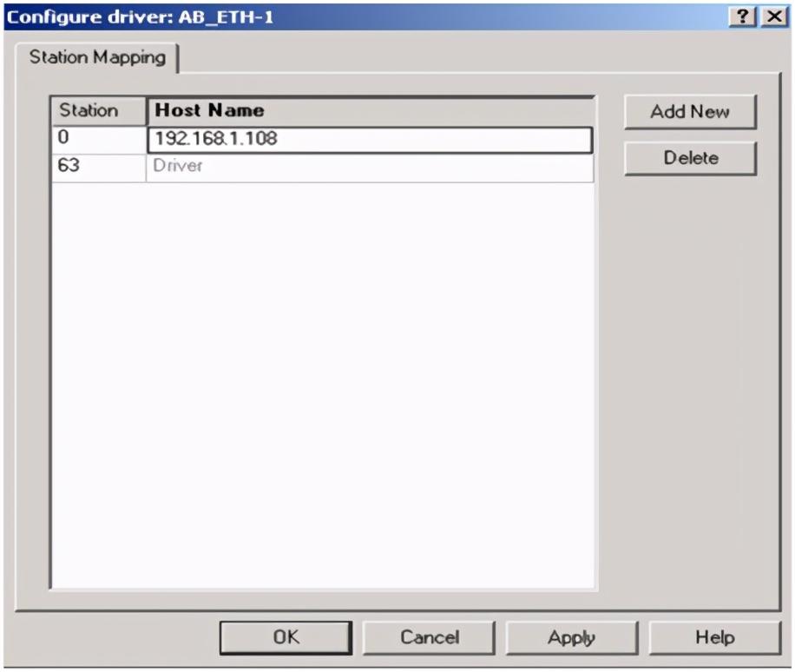The height and width of the screenshot is (672, 795).
Task: Cancel the driver configuration
Action: click(429, 637)
